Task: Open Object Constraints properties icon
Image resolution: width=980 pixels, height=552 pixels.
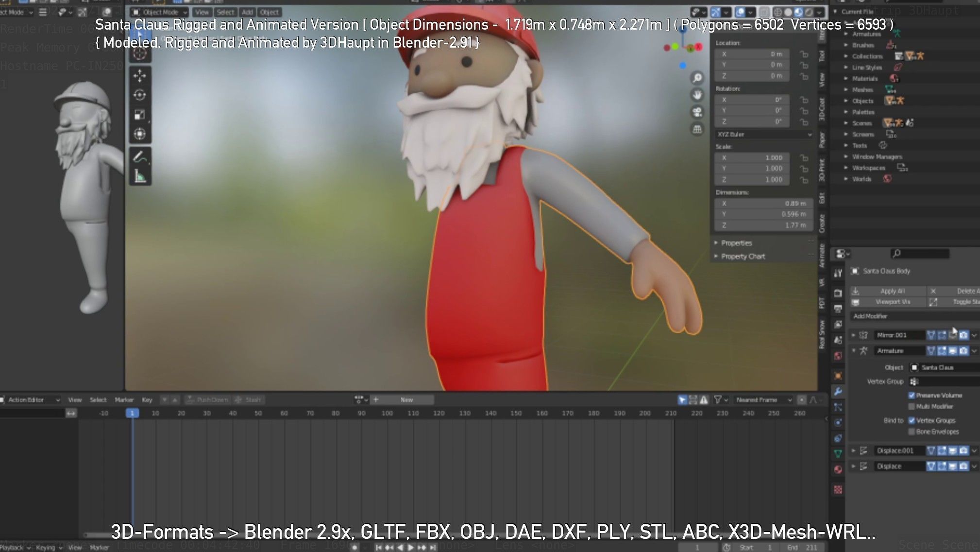Action: point(838,438)
